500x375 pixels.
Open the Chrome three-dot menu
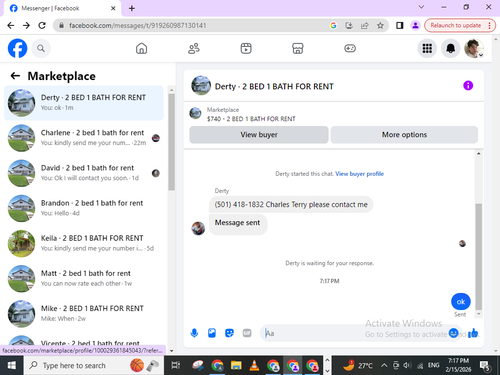point(489,25)
